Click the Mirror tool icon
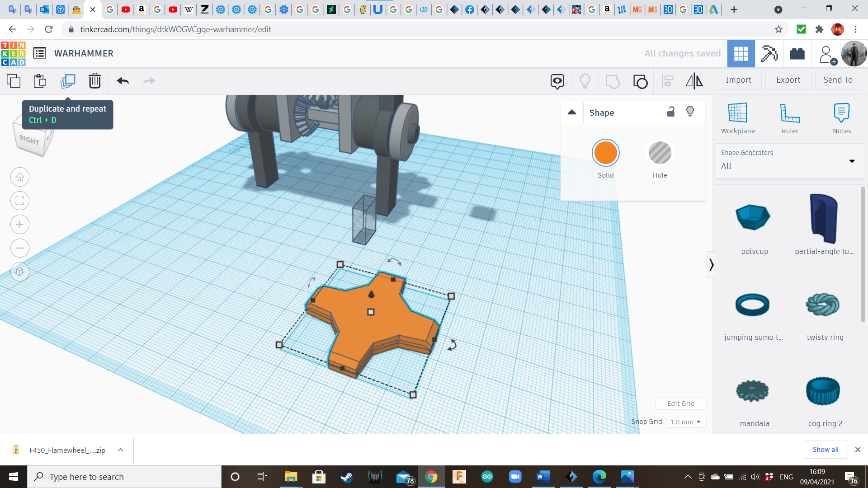Viewport: 868px width, 488px height. [x=694, y=81]
